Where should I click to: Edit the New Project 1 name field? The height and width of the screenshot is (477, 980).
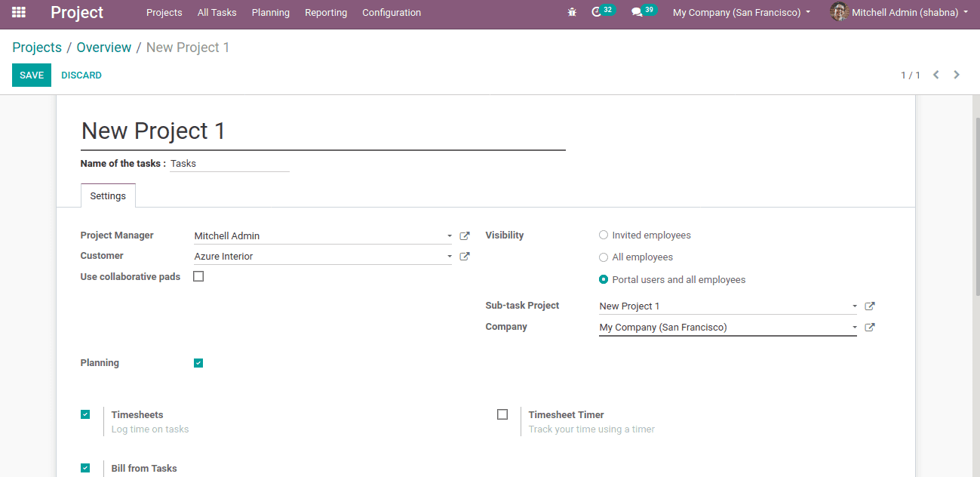(x=323, y=131)
